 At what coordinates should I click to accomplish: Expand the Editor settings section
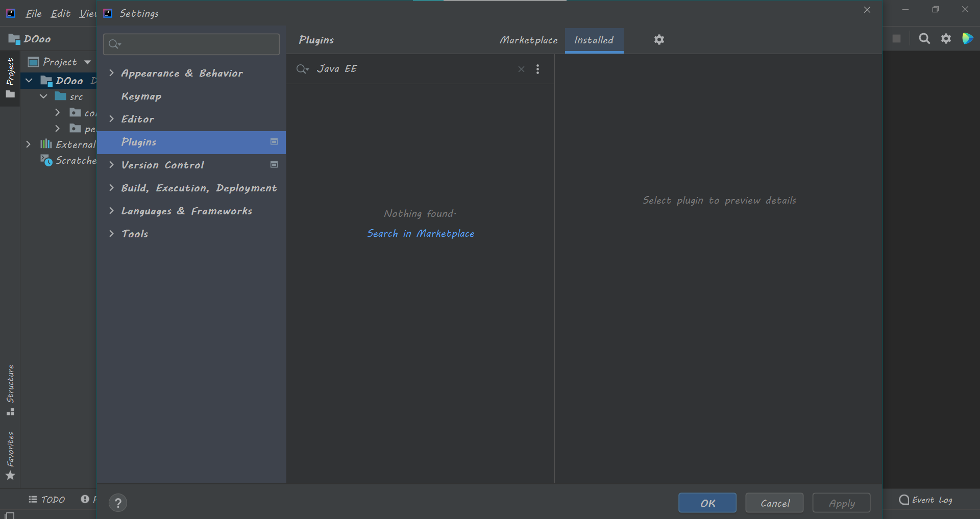(111, 119)
